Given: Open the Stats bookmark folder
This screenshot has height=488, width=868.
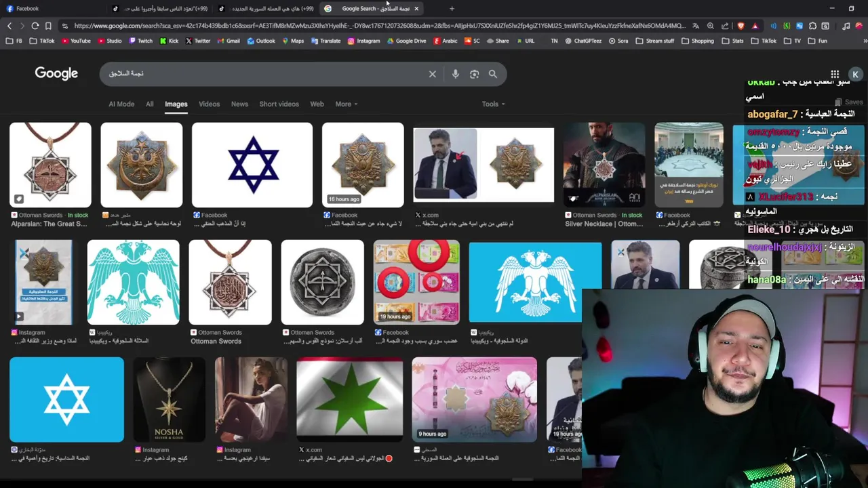Looking at the screenshot, I should click(x=732, y=41).
